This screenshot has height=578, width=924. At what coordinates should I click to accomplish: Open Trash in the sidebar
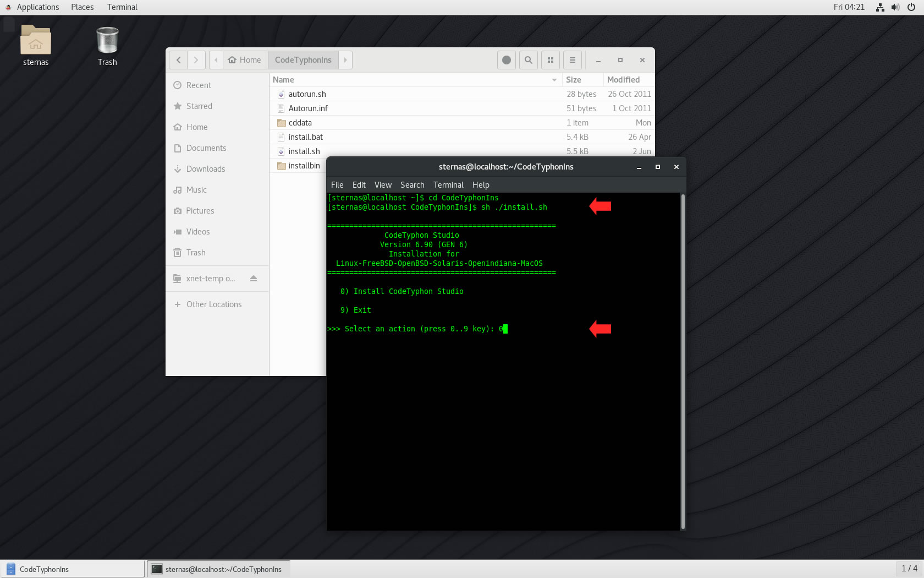click(x=217, y=253)
